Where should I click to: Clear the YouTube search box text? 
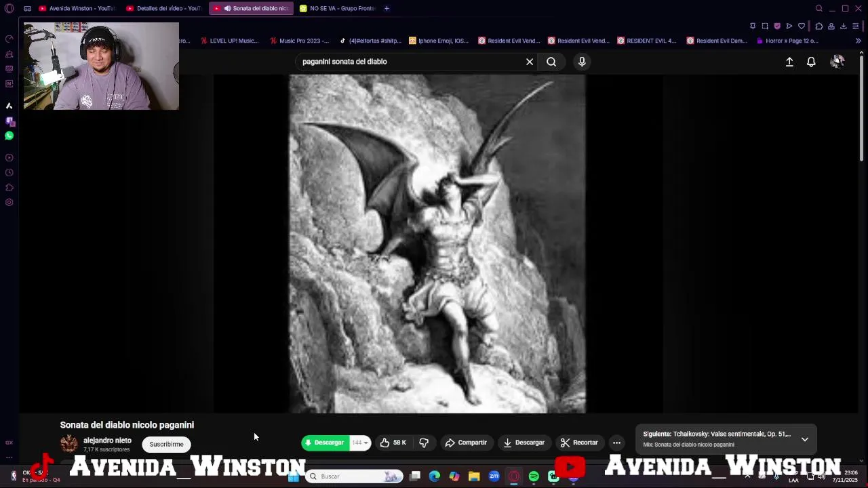coord(530,62)
